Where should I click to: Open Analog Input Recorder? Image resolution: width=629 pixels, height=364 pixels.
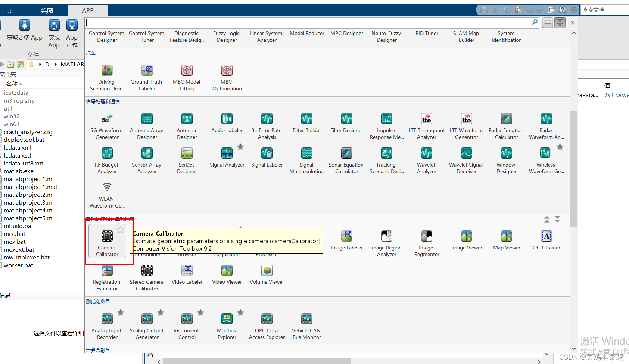tap(107, 326)
